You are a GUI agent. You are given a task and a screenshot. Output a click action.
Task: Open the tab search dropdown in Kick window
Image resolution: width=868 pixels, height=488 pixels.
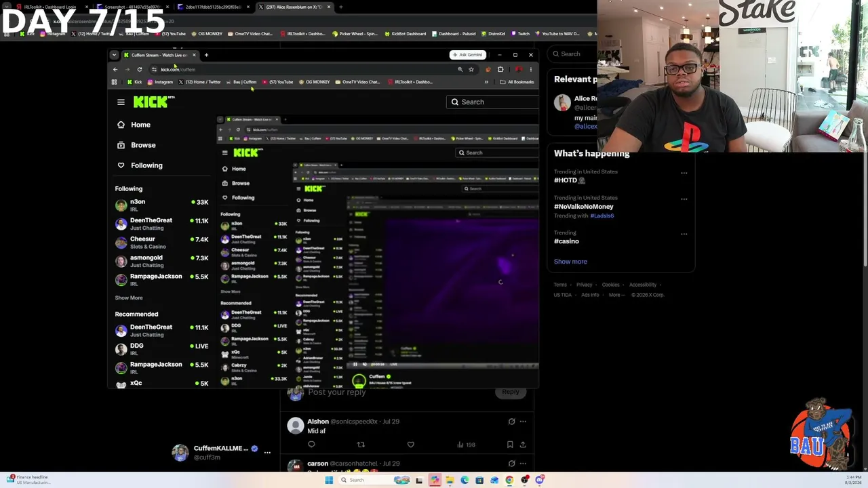114,55
